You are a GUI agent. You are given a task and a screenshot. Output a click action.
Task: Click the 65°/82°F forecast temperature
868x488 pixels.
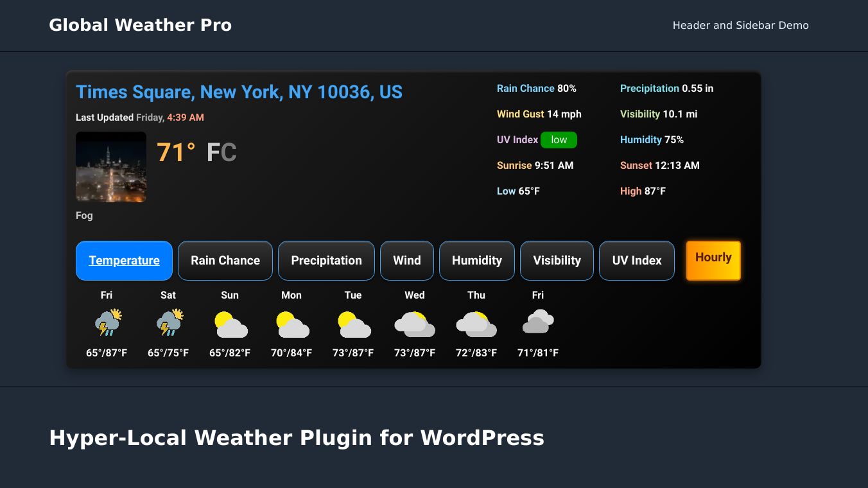click(230, 353)
